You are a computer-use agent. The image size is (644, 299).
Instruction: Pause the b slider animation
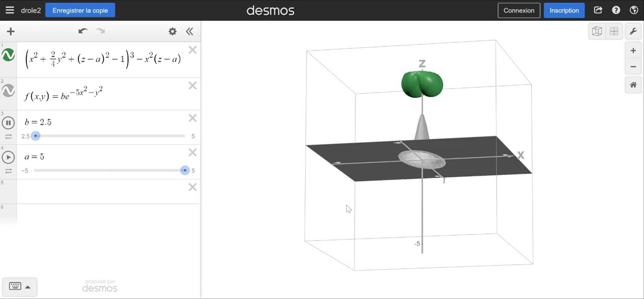(9, 122)
